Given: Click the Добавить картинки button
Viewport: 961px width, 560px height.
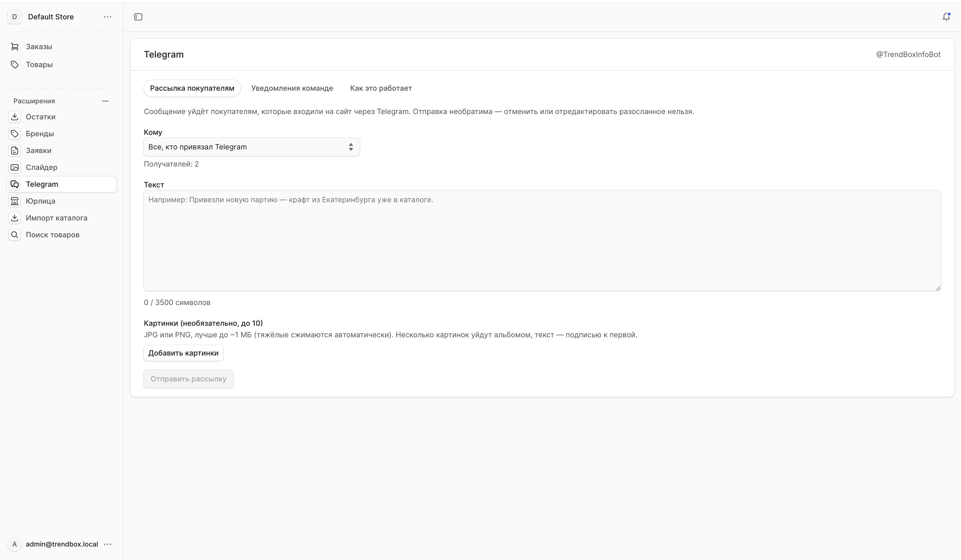Looking at the screenshot, I should (x=183, y=353).
